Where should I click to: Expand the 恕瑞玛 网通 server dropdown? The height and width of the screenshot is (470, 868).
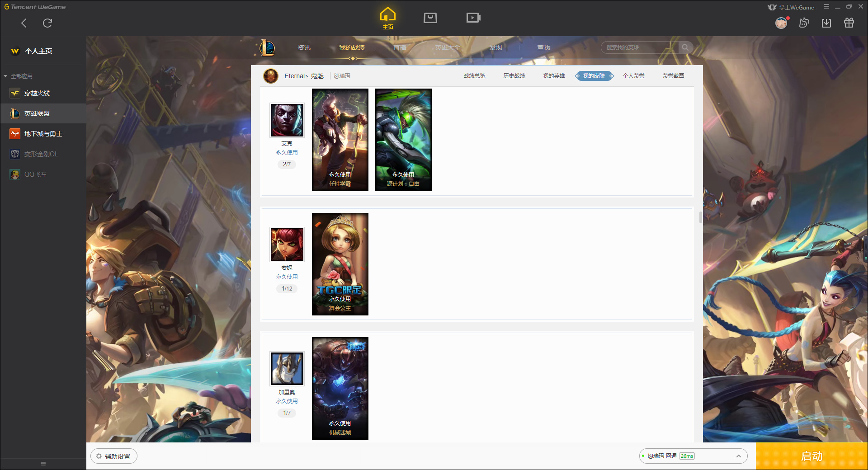693,456
